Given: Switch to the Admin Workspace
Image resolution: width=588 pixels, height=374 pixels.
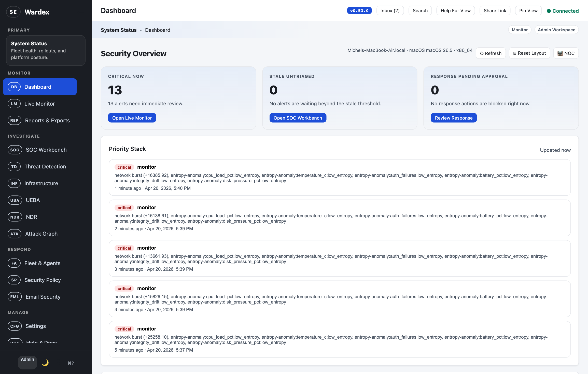Looking at the screenshot, I should [x=556, y=30].
